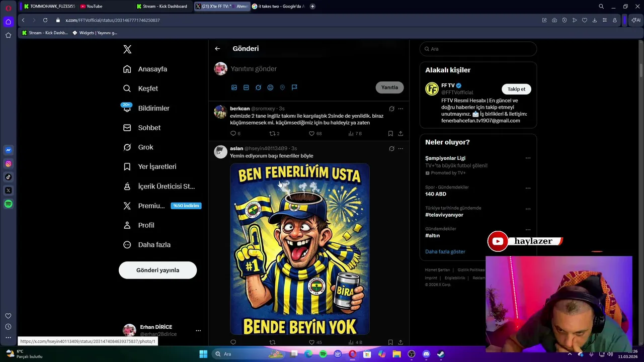The image size is (644, 362).
Task: Open more options on aslan post
Action: [400, 149]
